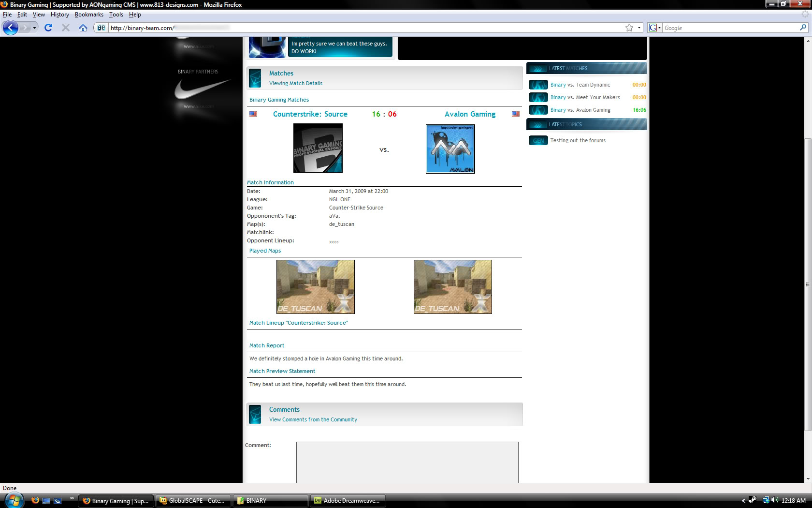Click the page vertical scrollbar thumb
The height and width of the screenshot is (508, 812).
pyautogui.click(x=808, y=284)
